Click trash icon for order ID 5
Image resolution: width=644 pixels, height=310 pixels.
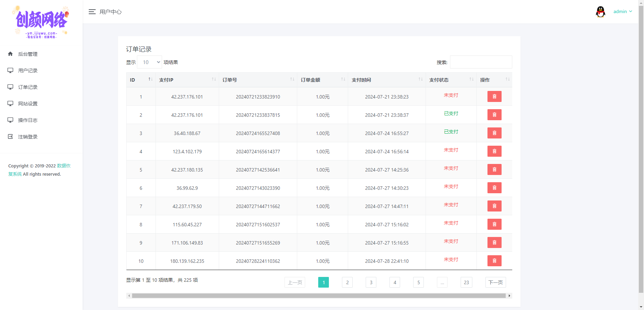click(494, 169)
